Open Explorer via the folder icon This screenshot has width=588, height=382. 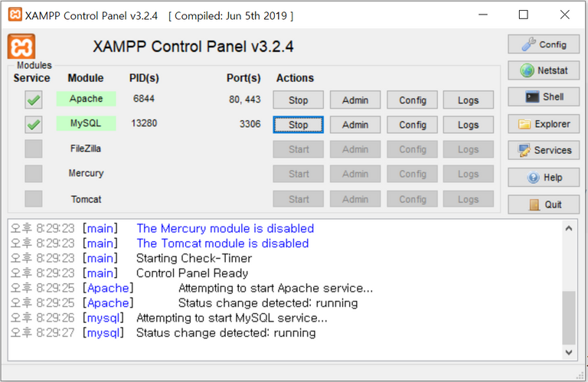(x=544, y=124)
